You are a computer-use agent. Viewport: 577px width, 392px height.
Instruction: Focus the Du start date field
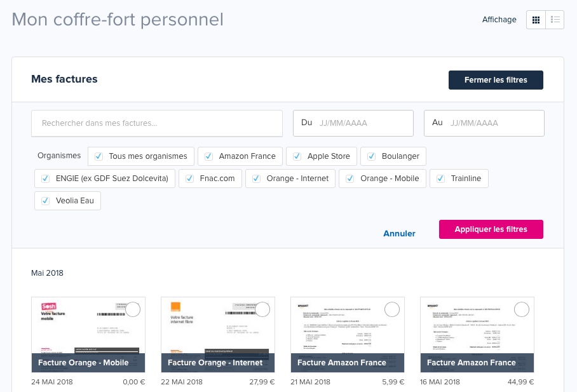pyautogui.click(x=353, y=123)
